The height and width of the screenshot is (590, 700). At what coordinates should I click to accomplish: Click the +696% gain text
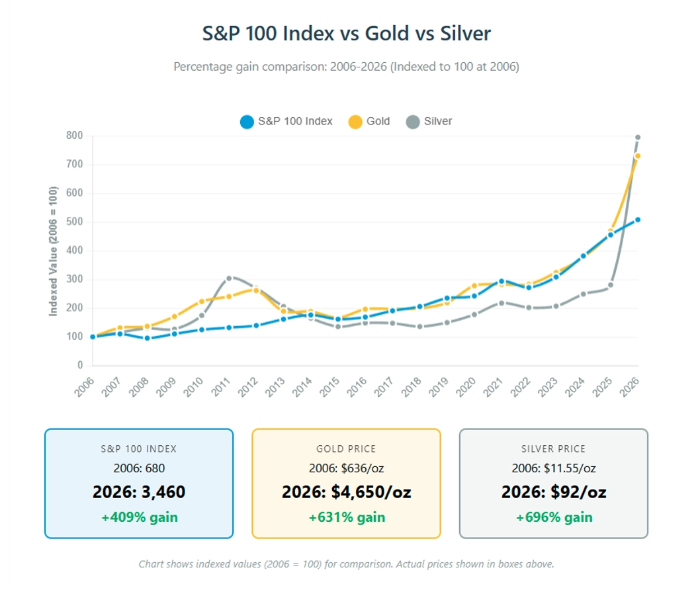(554, 517)
